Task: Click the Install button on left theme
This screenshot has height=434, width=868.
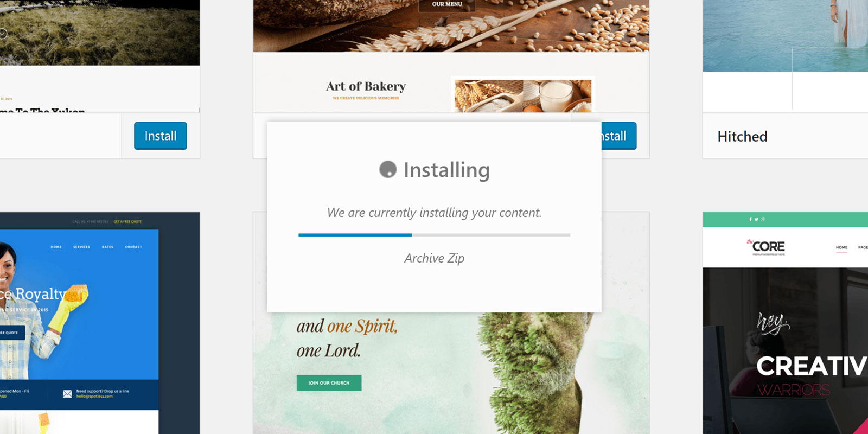Action: pos(161,136)
